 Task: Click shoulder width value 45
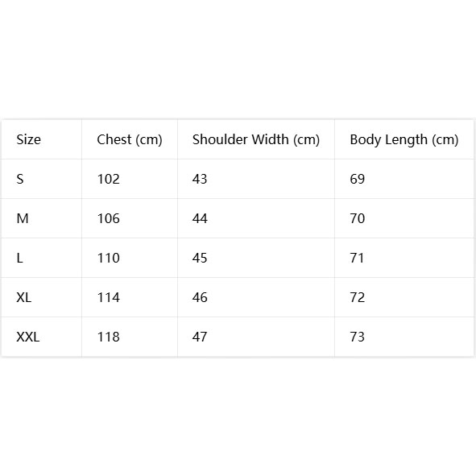click(x=200, y=258)
